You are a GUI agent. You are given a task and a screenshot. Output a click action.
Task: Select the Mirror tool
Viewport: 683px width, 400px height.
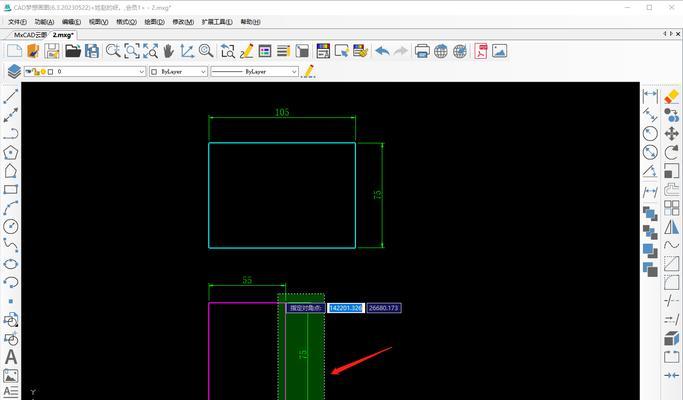(x=672, y=227)
